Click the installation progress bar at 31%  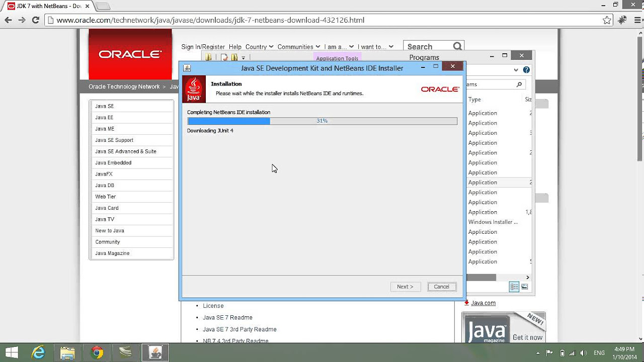[x=322, y=121]
